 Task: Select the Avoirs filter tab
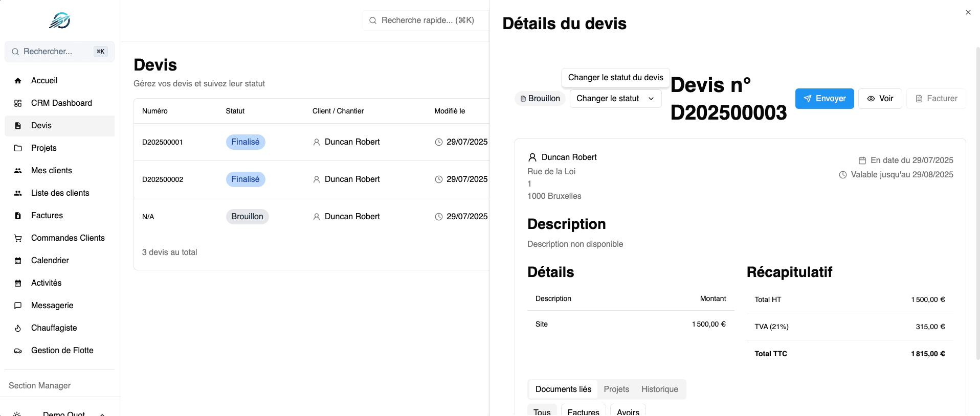(x=628, y=411)
